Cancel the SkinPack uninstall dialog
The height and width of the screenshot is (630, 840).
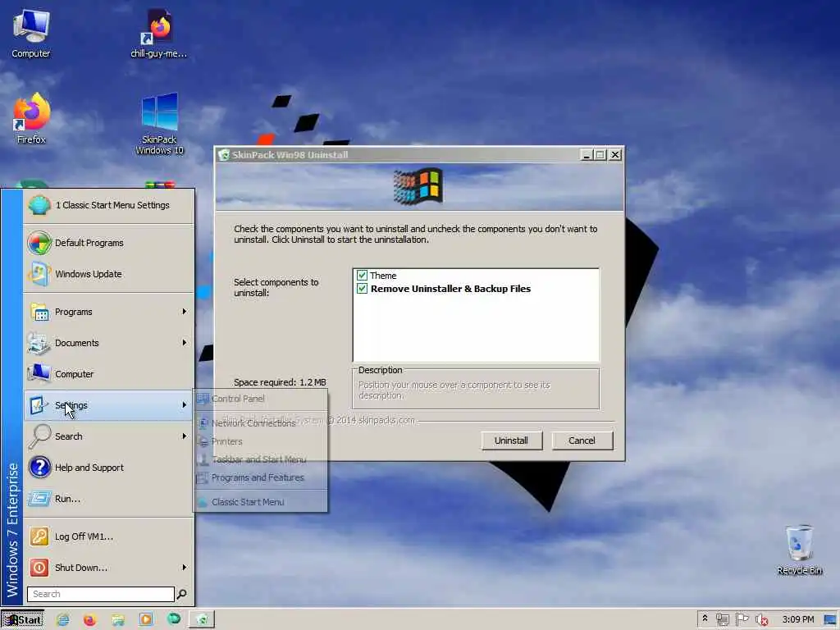582,441
